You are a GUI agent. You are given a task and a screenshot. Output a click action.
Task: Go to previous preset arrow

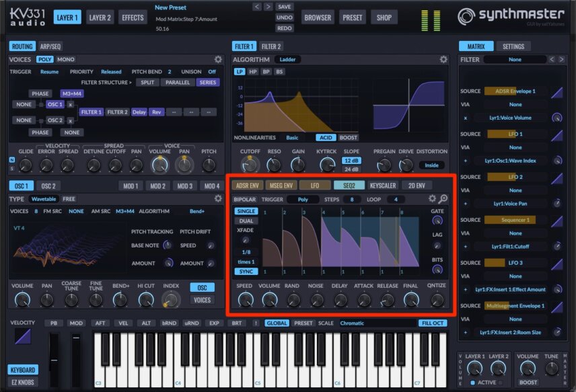(257, 7)
